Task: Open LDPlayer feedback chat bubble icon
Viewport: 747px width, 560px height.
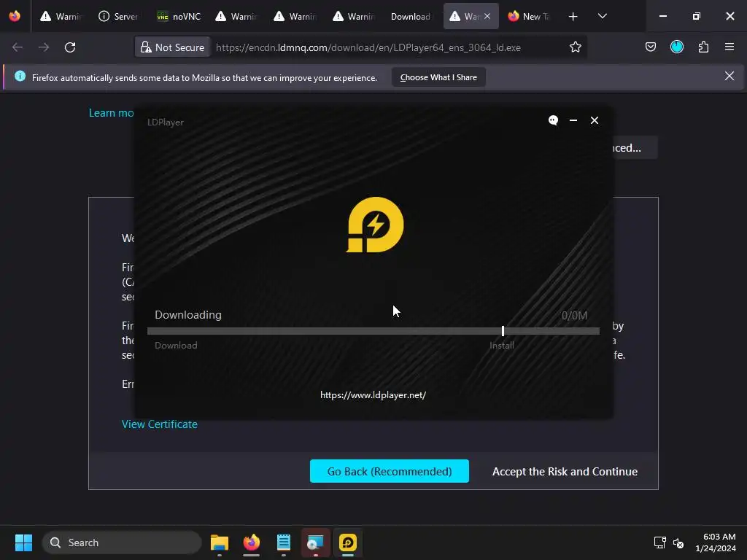Action: pyautogui.click(x=553, y=120)
